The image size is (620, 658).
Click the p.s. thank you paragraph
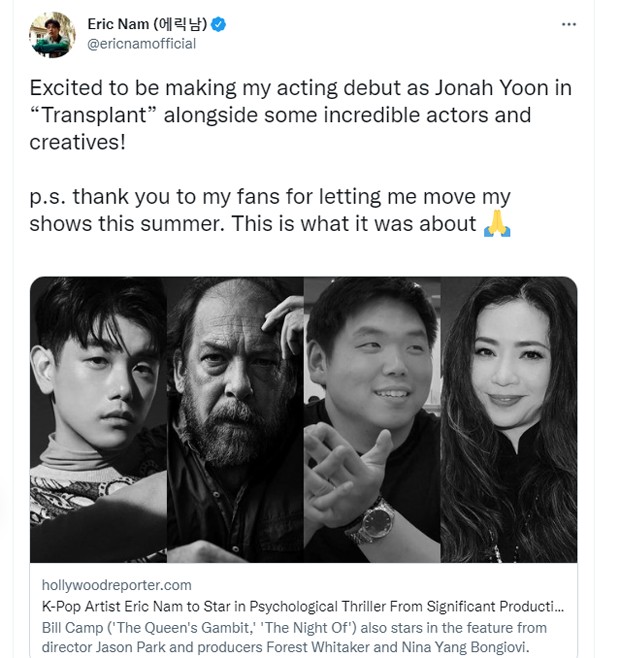(270, 210)
